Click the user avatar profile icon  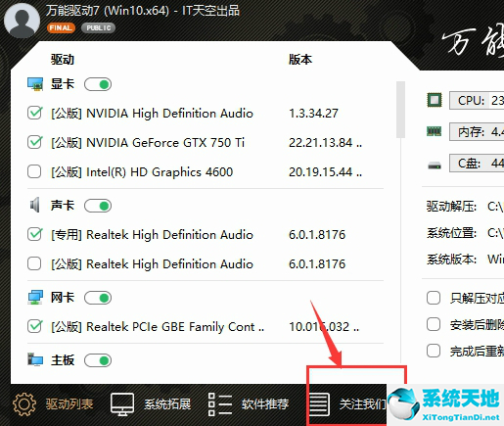(x=23, y=20)
